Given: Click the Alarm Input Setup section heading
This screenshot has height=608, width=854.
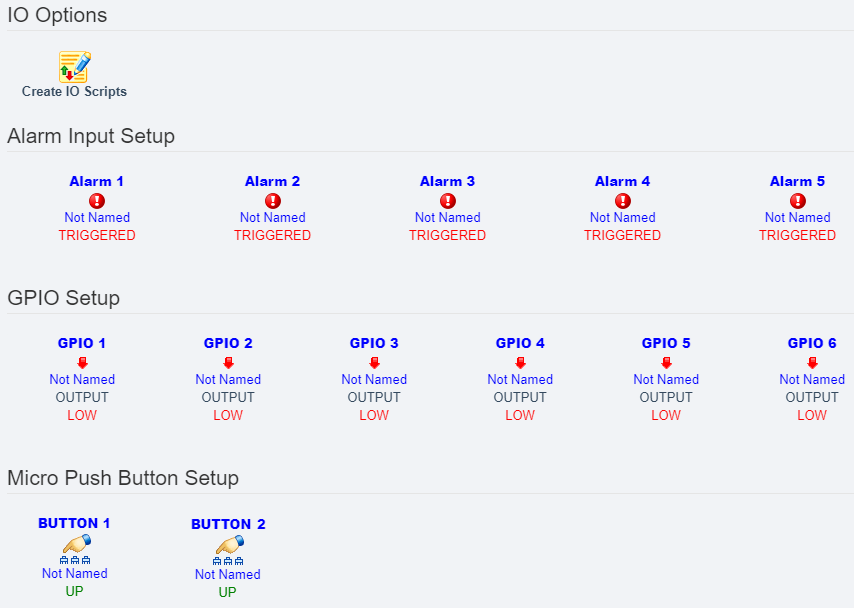Looking at the screenshot, I should coord(91,136).
